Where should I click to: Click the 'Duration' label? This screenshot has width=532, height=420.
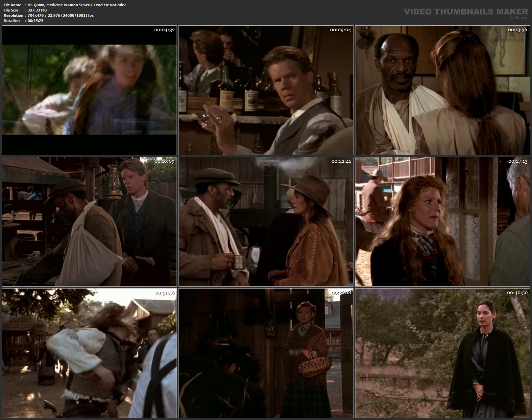coord(12,21)
